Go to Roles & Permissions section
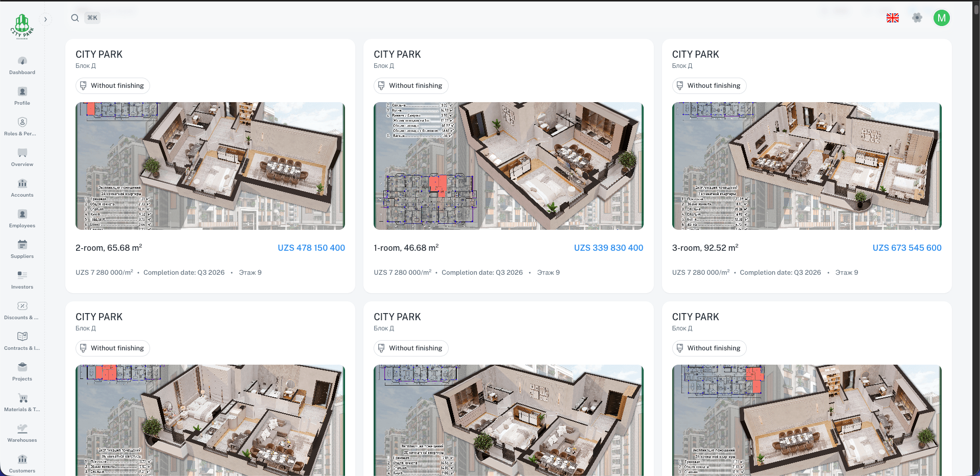This screenshot has width=980, height=476. [22, 122]
